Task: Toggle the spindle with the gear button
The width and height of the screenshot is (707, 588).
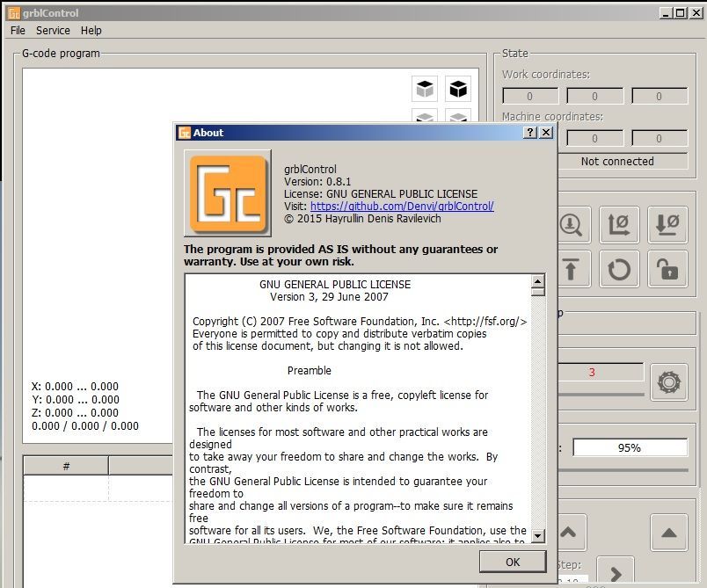Action: click(669, 382)
